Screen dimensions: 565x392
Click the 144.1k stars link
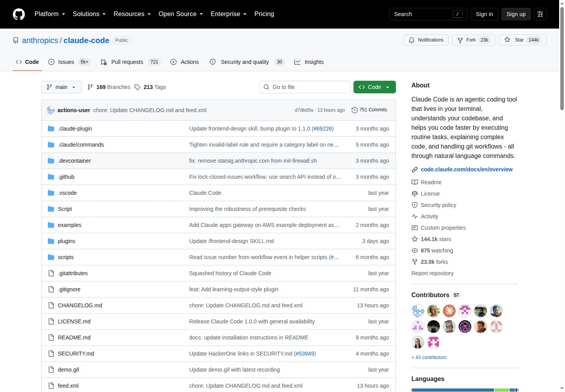(431, 239)
